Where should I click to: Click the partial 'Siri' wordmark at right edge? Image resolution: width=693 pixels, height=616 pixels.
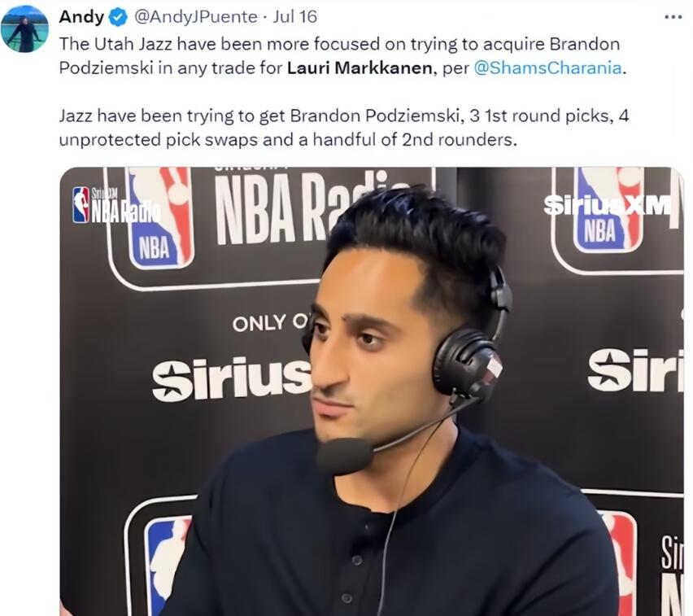(x=635, y=369)
